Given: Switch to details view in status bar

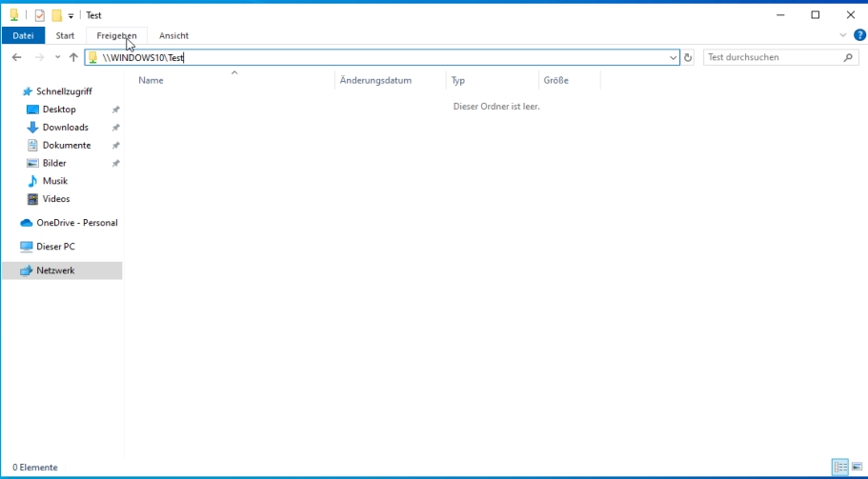Looking at the screenshot, I should point(840,468).
